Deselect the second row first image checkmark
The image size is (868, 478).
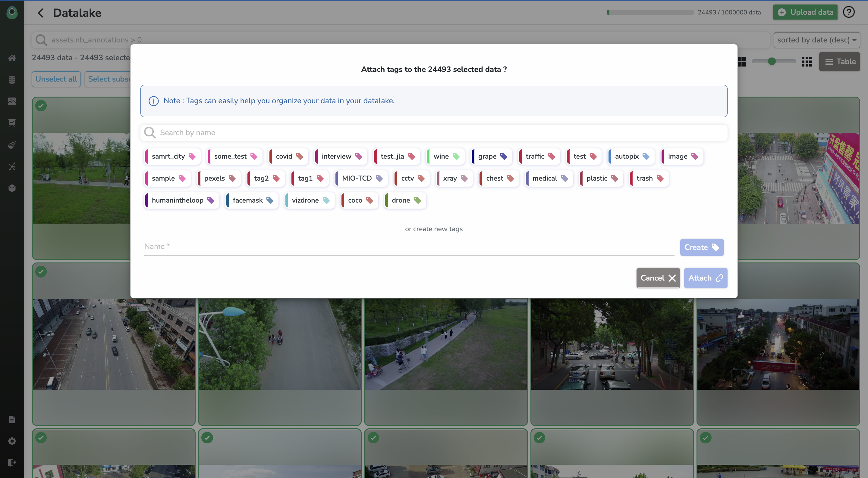click(41, 272)
